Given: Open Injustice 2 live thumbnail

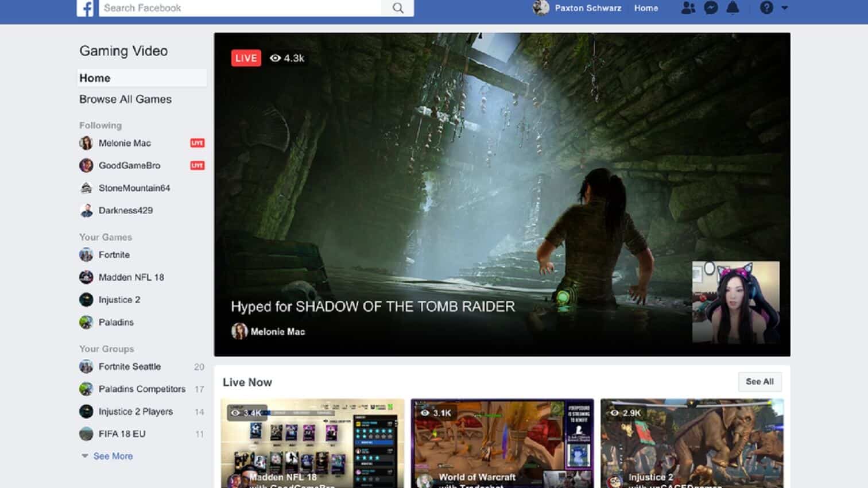Looking at the screenshot, I should point(692,443).
